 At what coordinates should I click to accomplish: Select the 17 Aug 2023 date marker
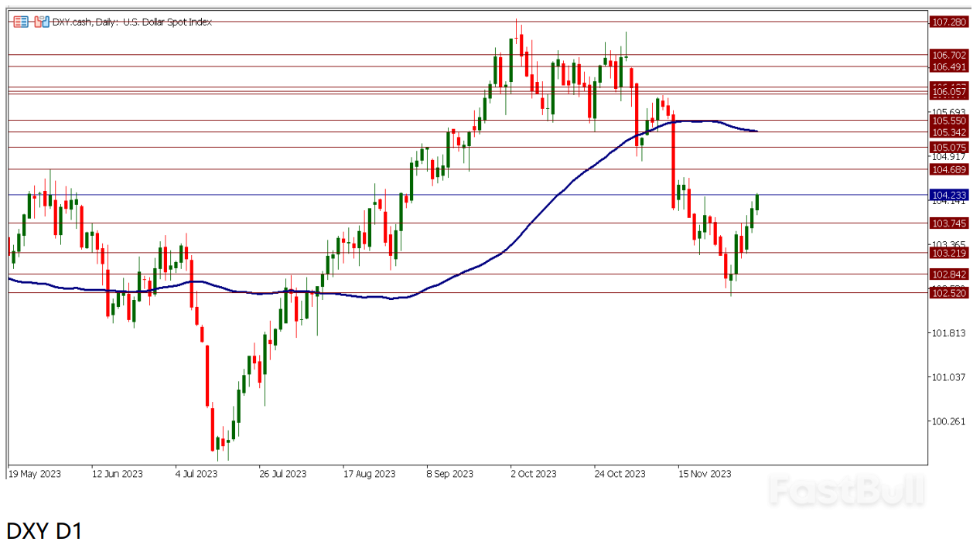point(369,473)
